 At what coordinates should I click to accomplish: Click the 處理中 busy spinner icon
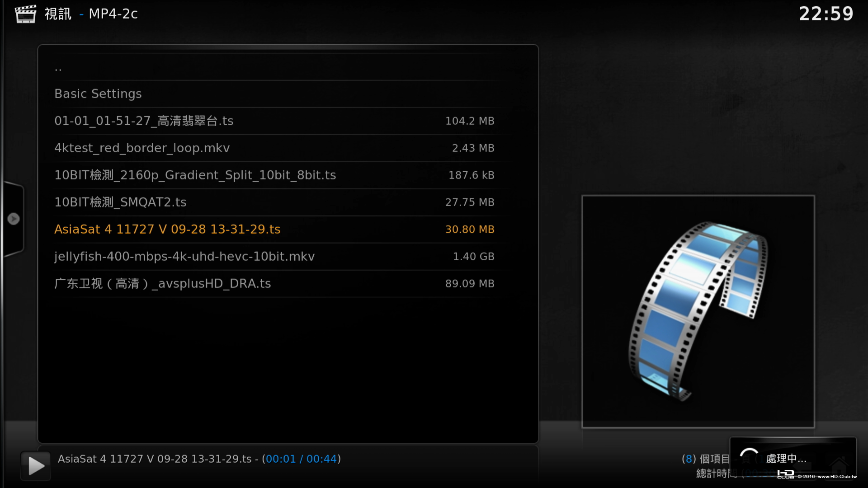point(749,458)
